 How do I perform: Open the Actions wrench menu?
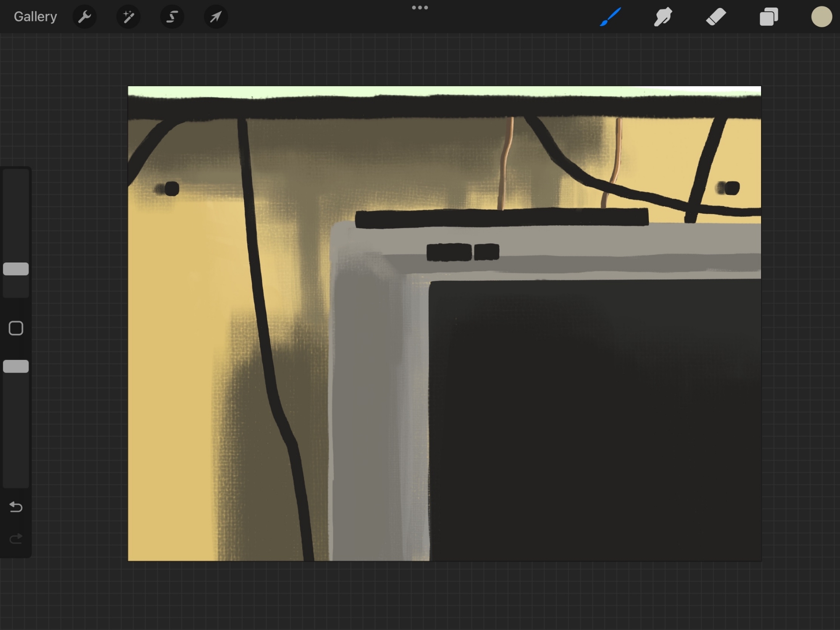point(84,17)
